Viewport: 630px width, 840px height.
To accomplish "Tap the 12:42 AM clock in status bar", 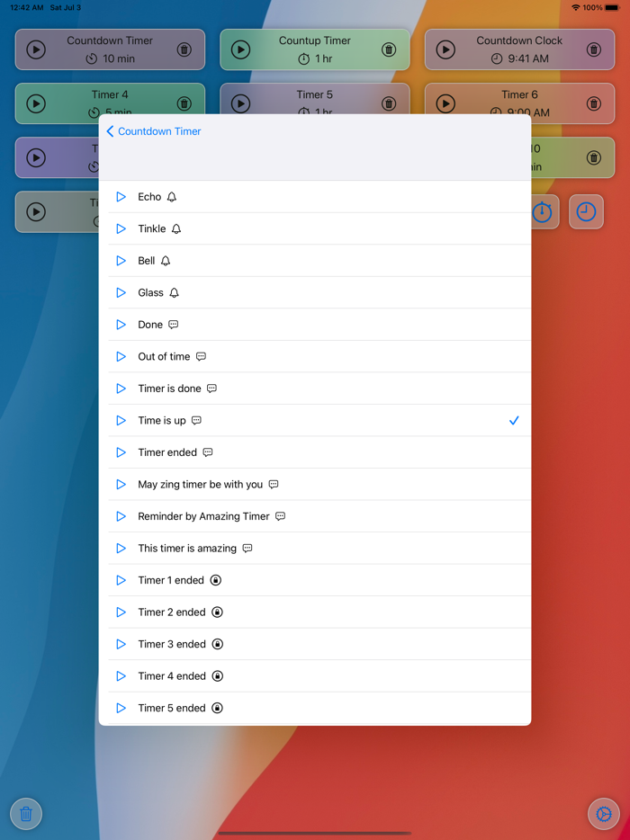I will 26,7.
